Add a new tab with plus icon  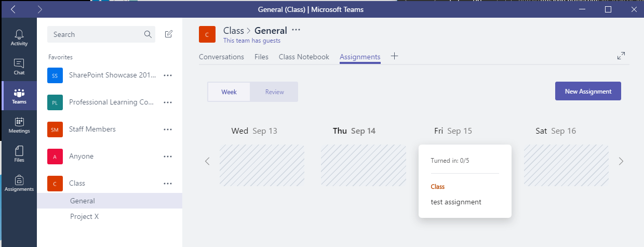(x=394, y=56)
